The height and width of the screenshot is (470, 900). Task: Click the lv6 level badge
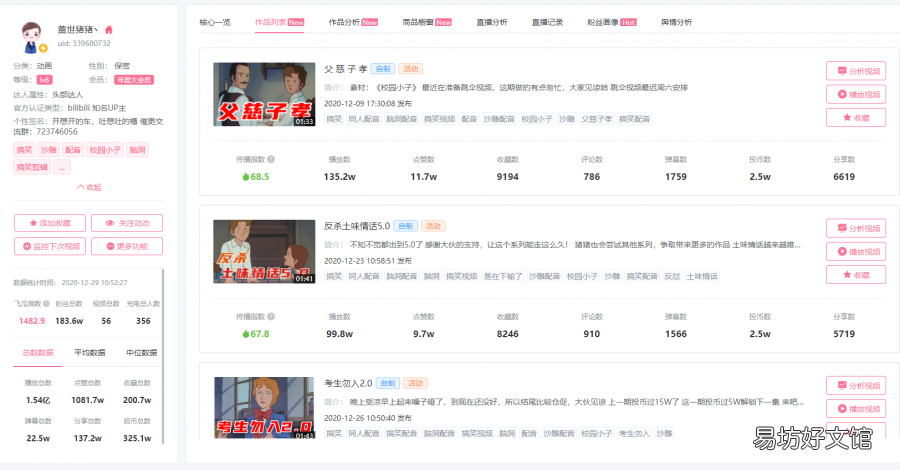[x=44, y=80]
